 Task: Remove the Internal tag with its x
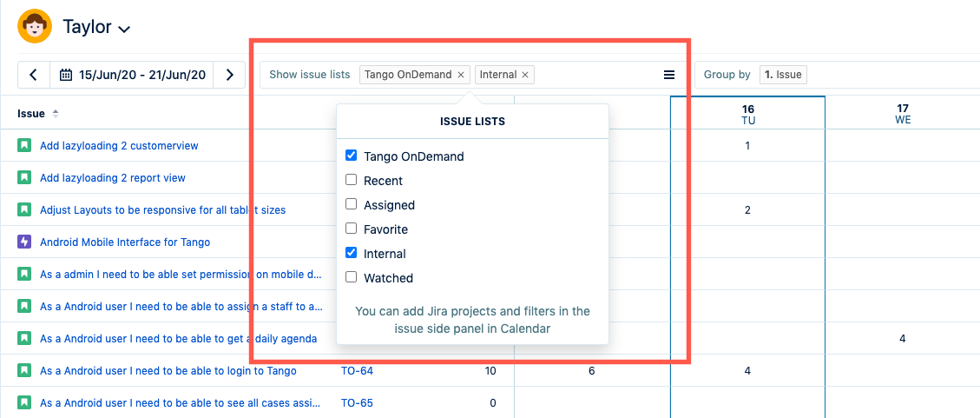click(525, 75)
